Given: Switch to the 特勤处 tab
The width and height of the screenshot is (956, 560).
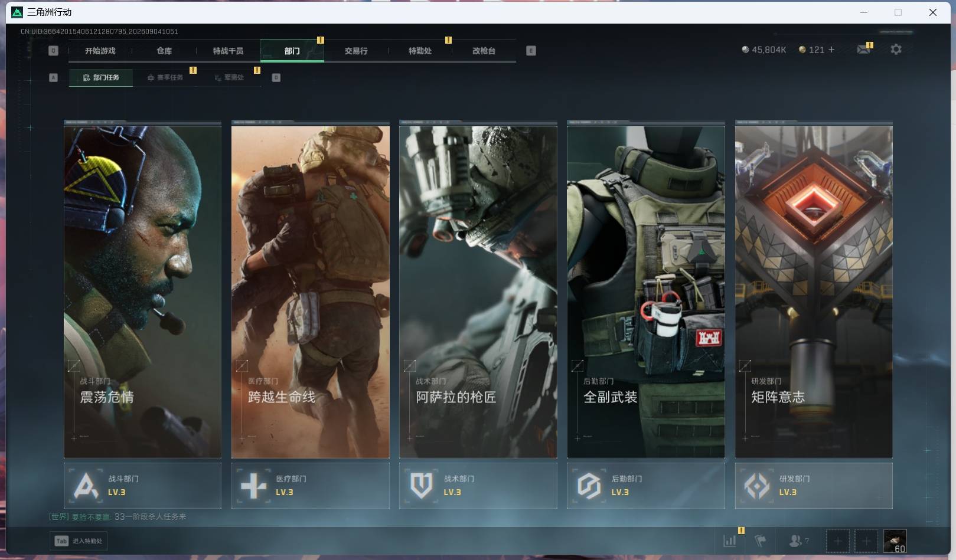Looking at the screenshot, I should coord(420,51).
